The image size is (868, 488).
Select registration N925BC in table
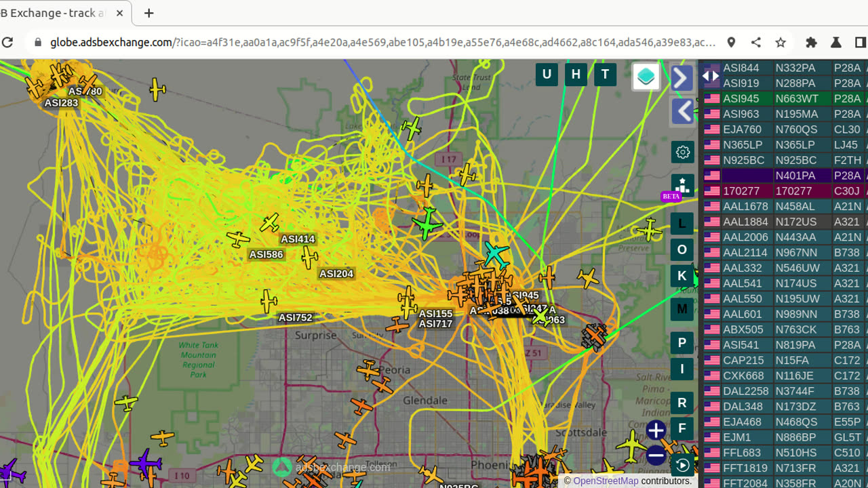[796, 160]
